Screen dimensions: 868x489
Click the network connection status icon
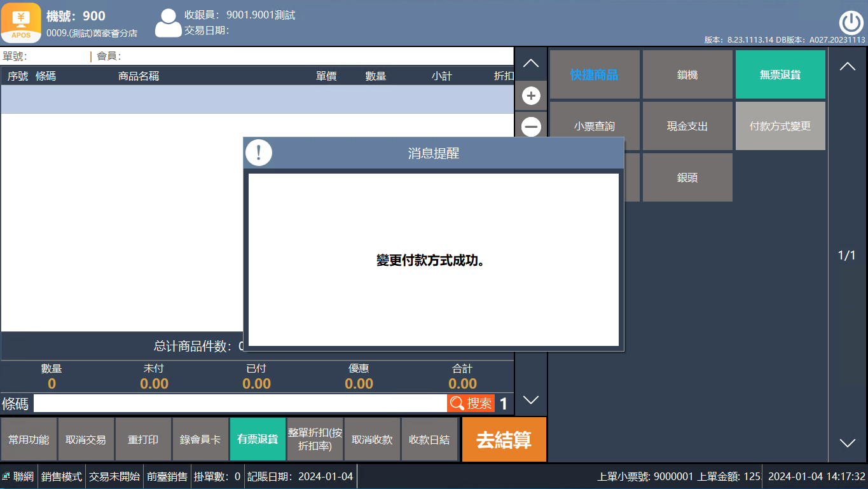coord(6,476)
